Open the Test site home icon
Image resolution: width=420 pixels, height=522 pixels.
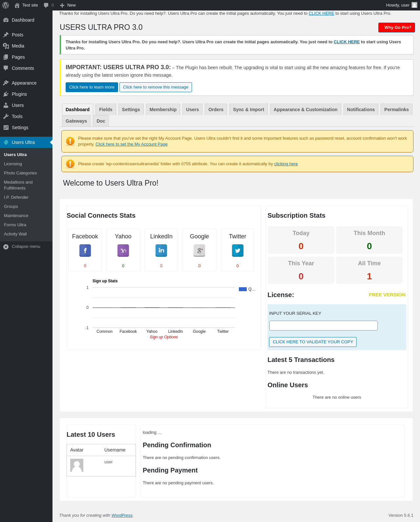(x=17, y=5)
